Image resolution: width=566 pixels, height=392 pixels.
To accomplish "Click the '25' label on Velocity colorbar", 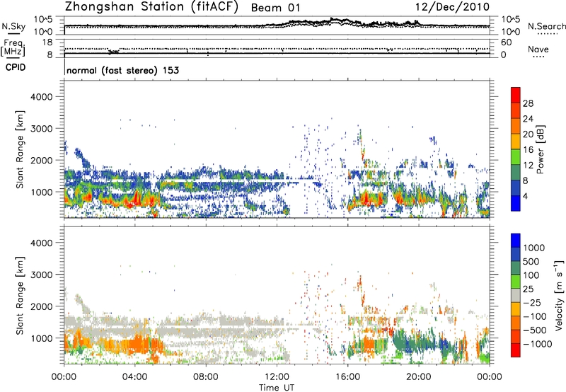I will 528,289.
